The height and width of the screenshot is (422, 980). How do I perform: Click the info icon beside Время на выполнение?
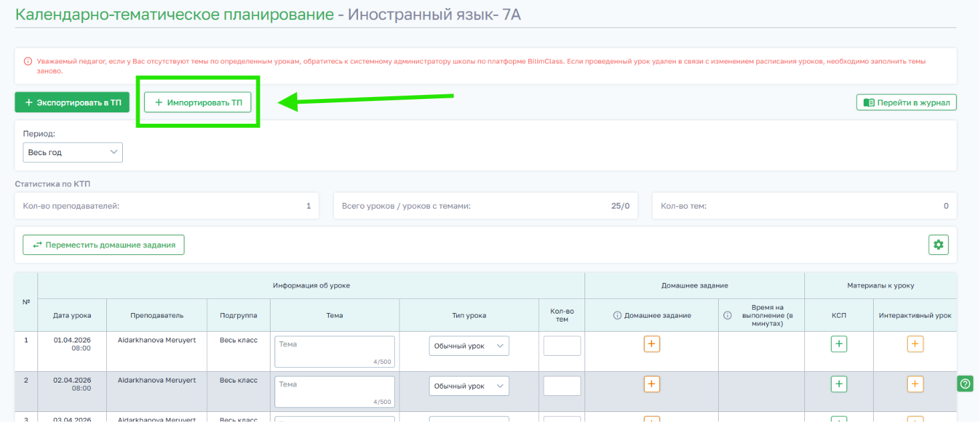click(727, 315)
